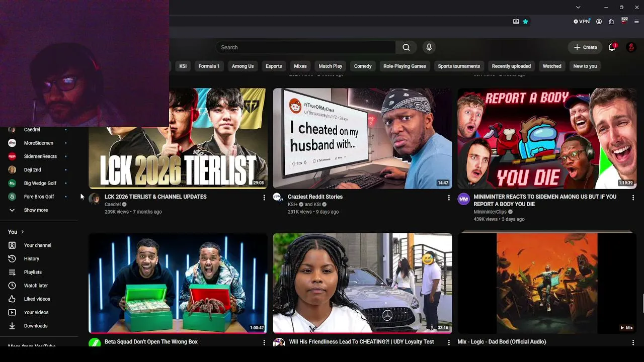Open the Fore Bros Golf subscription
644x362 pixels.
(39, 197)
